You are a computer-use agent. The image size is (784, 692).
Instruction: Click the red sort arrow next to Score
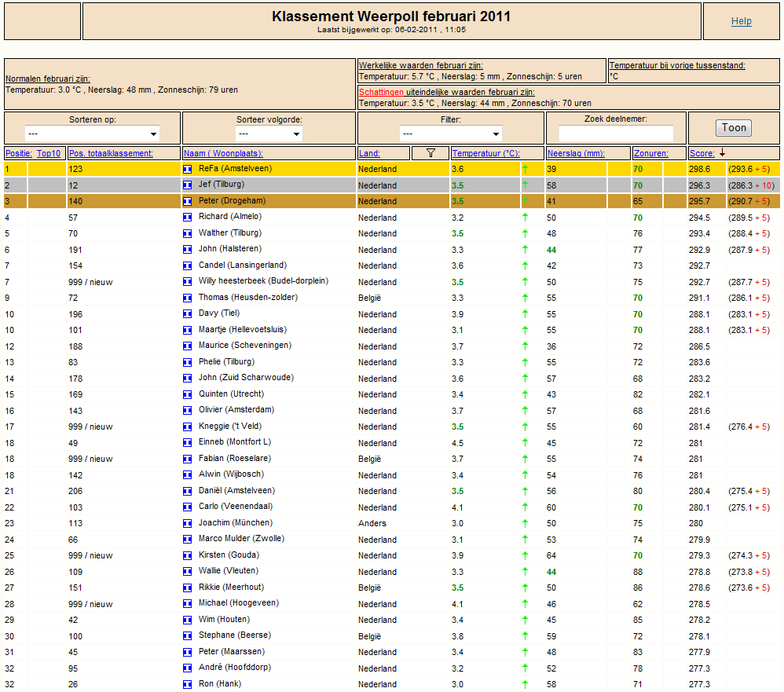click(x=722, y=153)
